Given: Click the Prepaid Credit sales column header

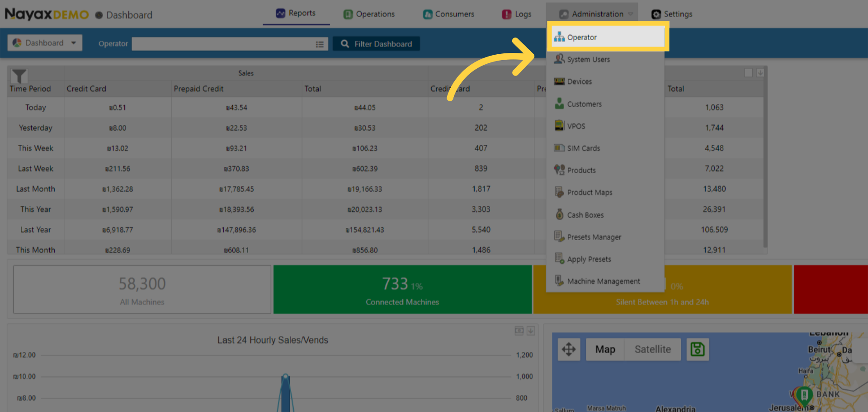Looking at the screenshot, I should (x=198, y=89).
